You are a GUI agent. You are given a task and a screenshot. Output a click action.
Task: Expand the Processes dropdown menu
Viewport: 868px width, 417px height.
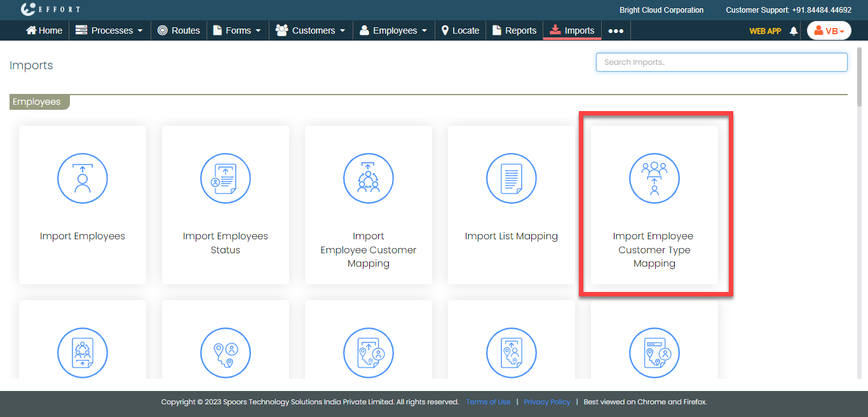tap(109, 30)
